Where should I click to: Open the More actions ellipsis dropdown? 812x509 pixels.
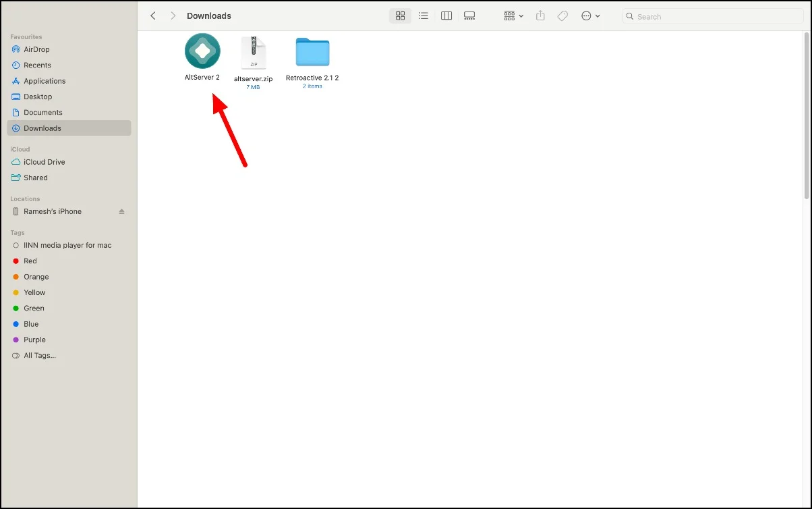(x=590, y=16)
